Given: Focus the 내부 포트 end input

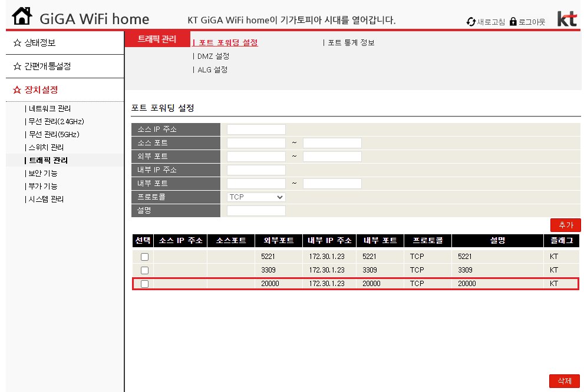Looking at the screenshot, I should pyautogui.click(x=332, y=184).
